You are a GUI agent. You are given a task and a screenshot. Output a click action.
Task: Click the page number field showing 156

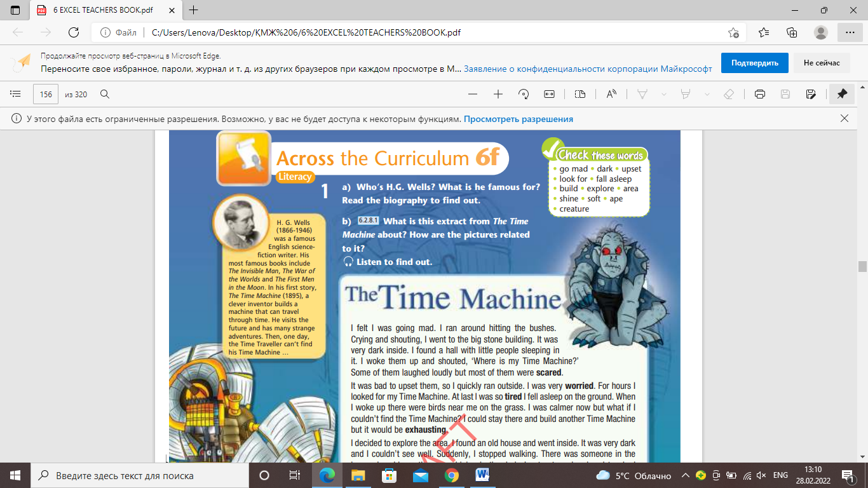pos(46,94)
